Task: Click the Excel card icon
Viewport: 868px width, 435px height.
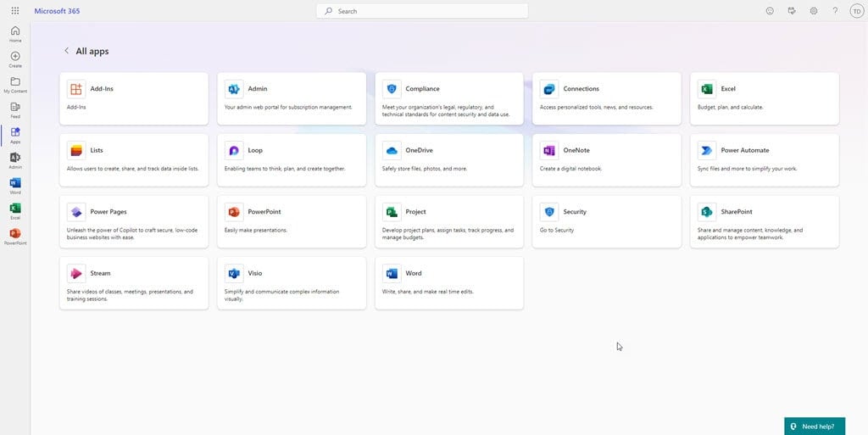Action: [x=707, y=89]
